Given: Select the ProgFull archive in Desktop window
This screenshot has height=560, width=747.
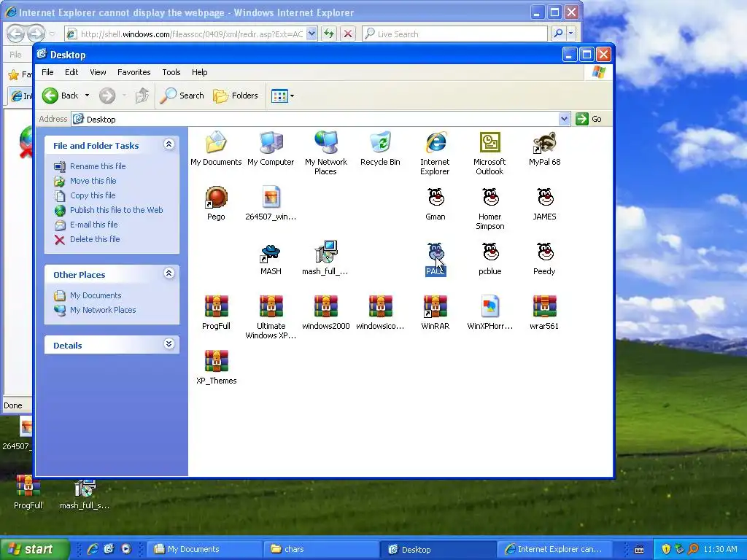Looking at the screenshot, I should point(216,307).
